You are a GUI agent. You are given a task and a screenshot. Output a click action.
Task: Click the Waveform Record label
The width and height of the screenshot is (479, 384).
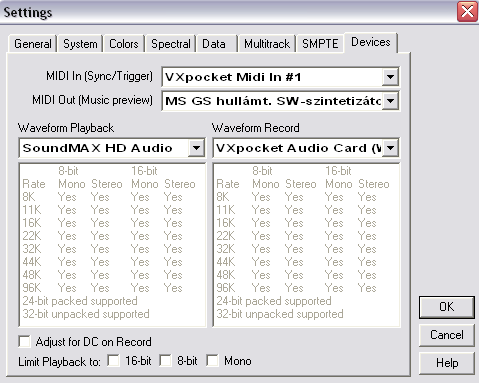click(x=256, y=128)
